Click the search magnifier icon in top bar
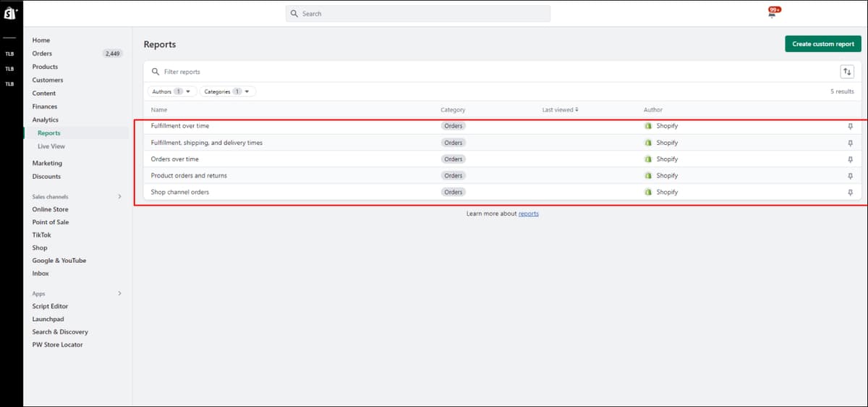Screen dimensions: 868x407 click(x=294, y=14)
